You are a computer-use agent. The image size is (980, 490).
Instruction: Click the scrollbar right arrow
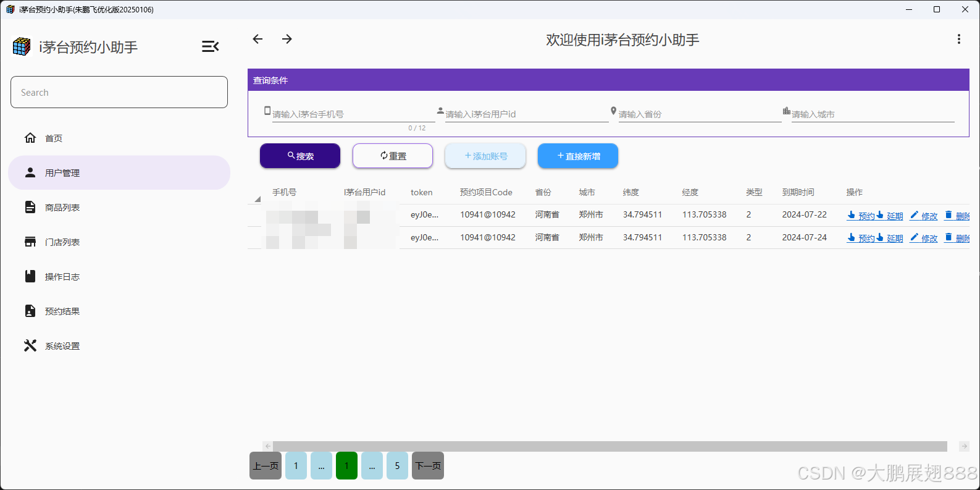point(964,446)
